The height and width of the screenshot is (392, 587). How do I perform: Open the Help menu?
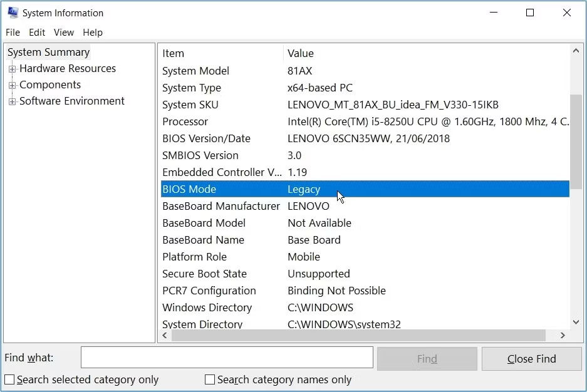coord(93,33)
